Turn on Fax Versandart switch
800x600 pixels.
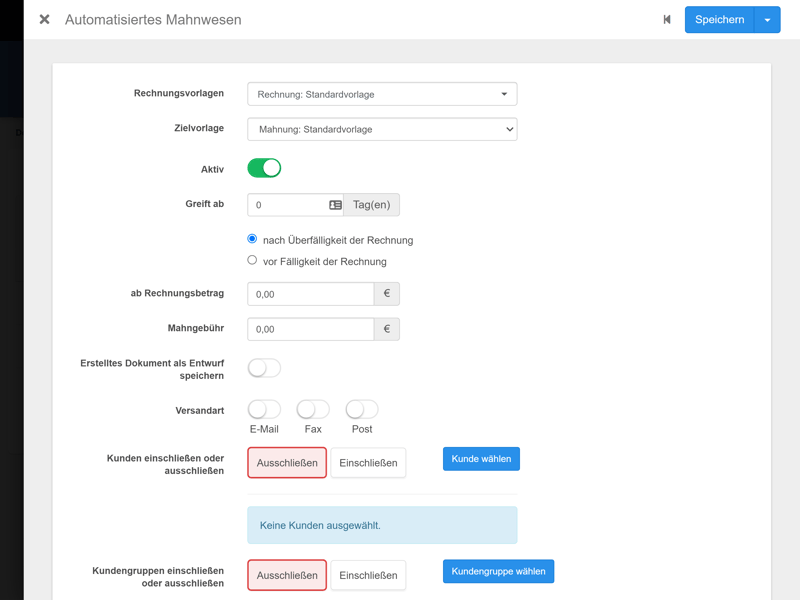pos(313,409)
